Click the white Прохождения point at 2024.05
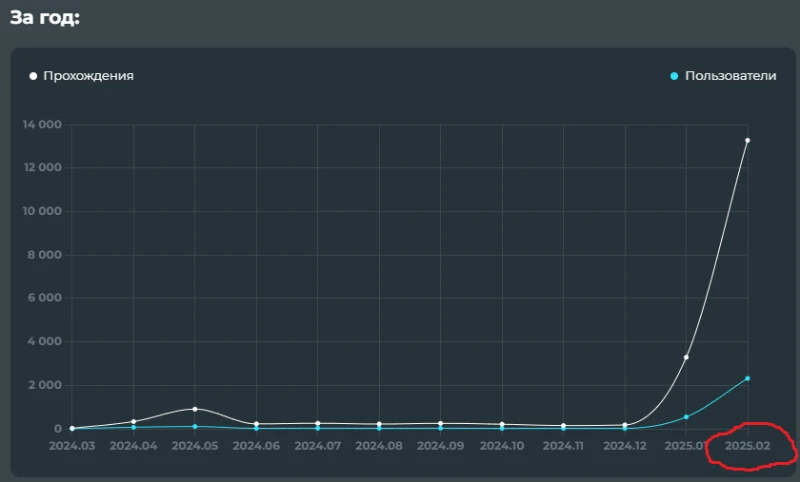Screen dimensions: 800x482 point(195,409)
